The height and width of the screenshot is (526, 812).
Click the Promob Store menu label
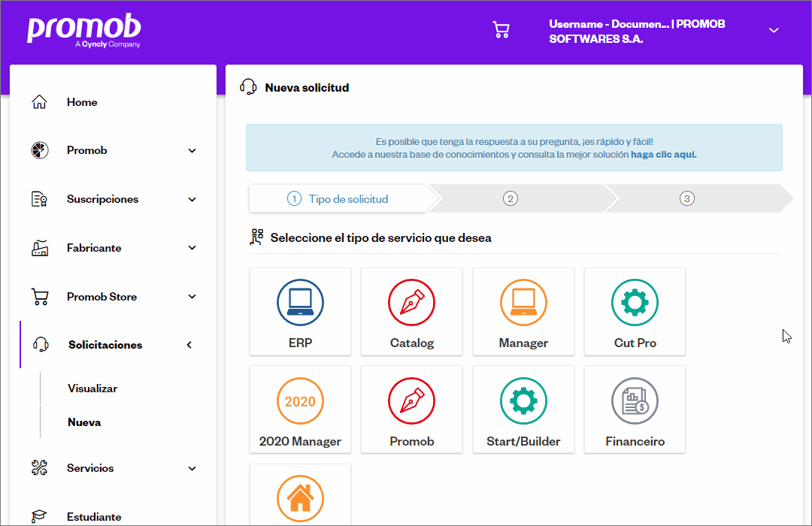(102, 297)
